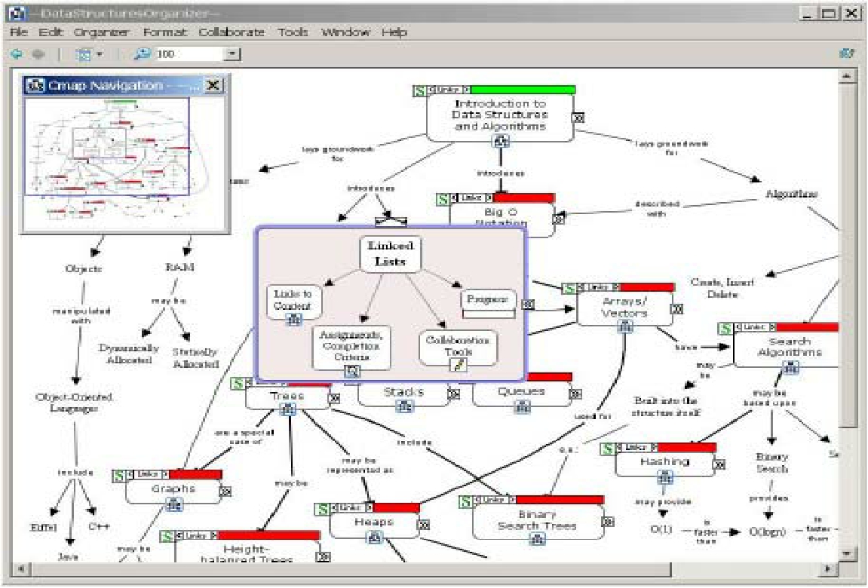Open resources icon under Introduction node

coord(501,141)
